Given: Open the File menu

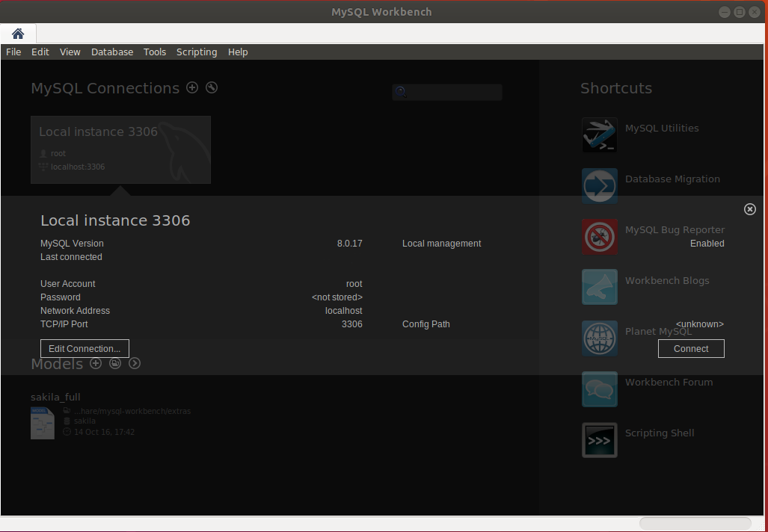Looking at the screenshot, I should point(13,52).
